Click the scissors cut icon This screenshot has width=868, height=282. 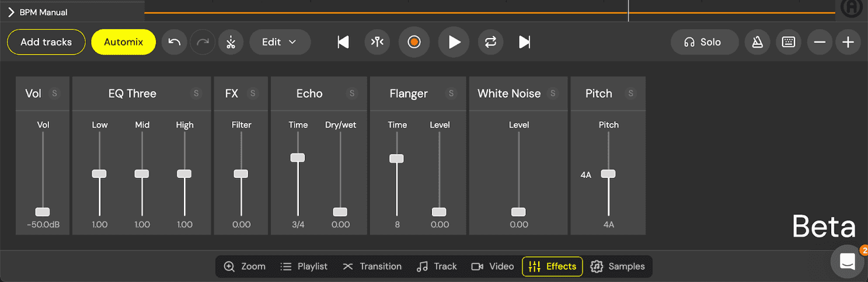click(231, 42)
